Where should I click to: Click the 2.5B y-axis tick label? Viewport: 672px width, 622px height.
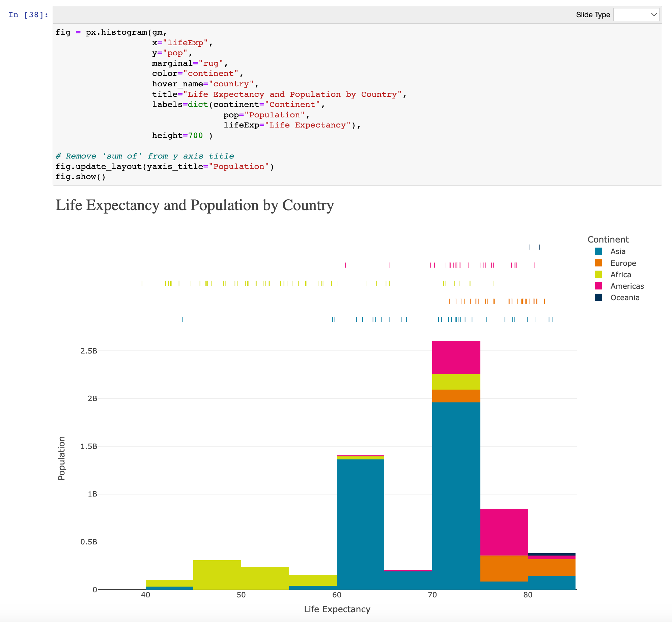click(89, 351)
